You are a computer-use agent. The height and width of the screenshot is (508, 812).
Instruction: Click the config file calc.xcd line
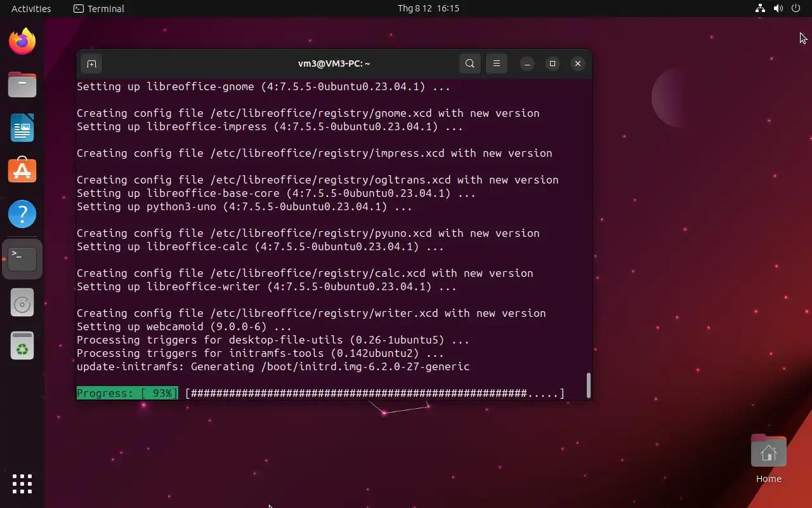304,273
